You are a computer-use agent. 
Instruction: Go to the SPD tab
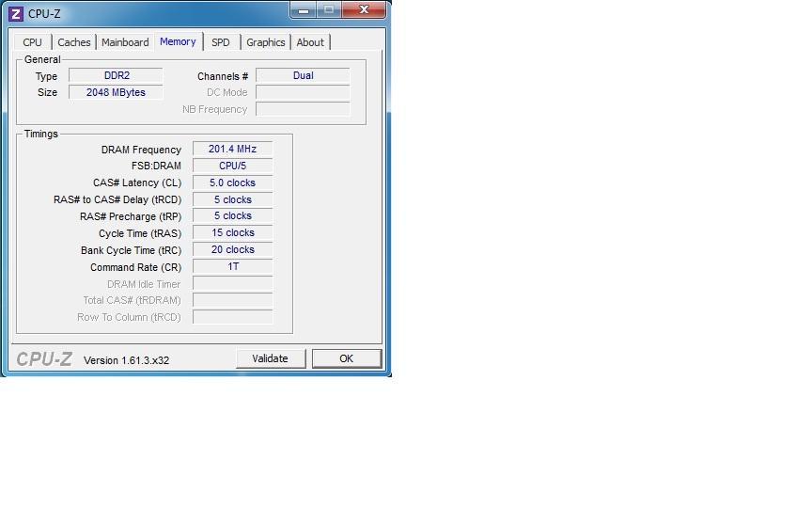(x=221, y=42)
